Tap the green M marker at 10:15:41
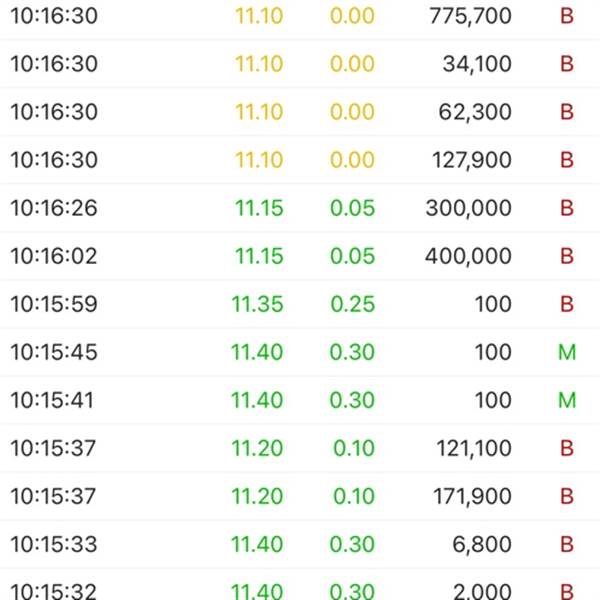The height and width of the screenshot is (600, 600). tap(567, 400)
